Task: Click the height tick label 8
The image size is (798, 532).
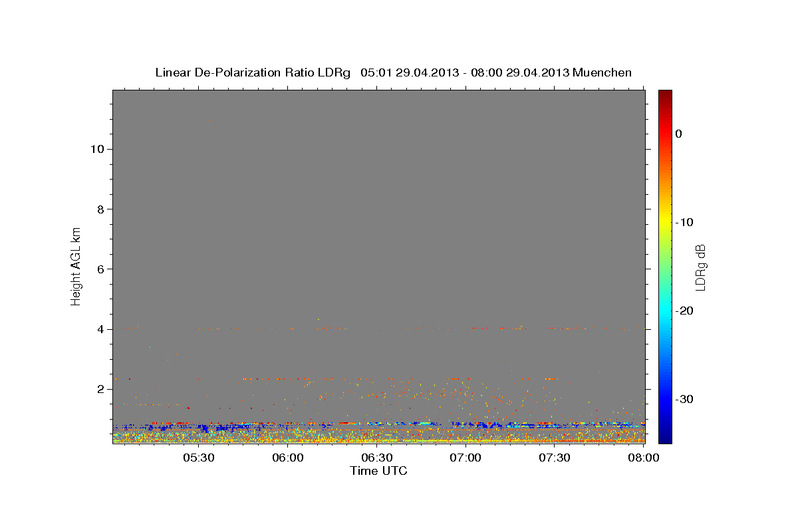Action: 99,209
